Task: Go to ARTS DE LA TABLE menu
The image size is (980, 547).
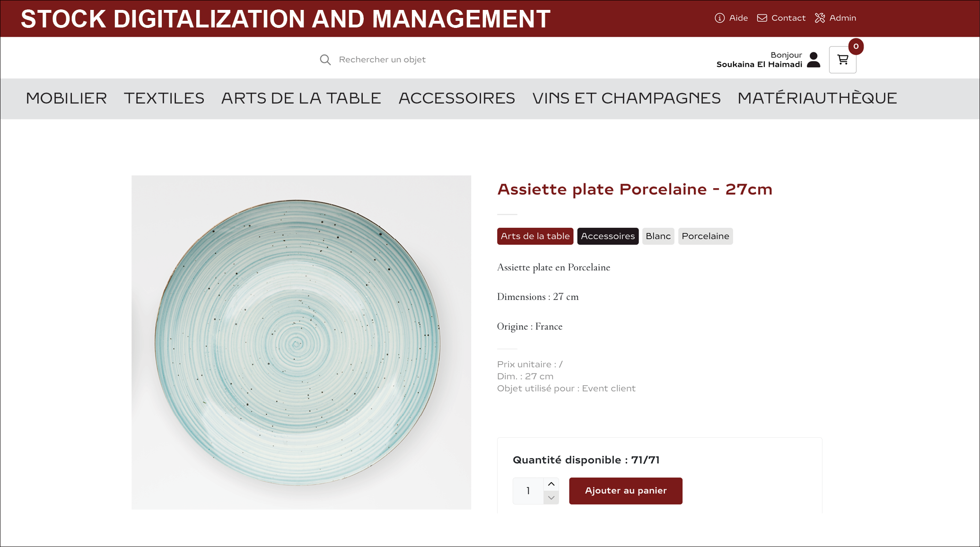Action: [x=301, y=98]
